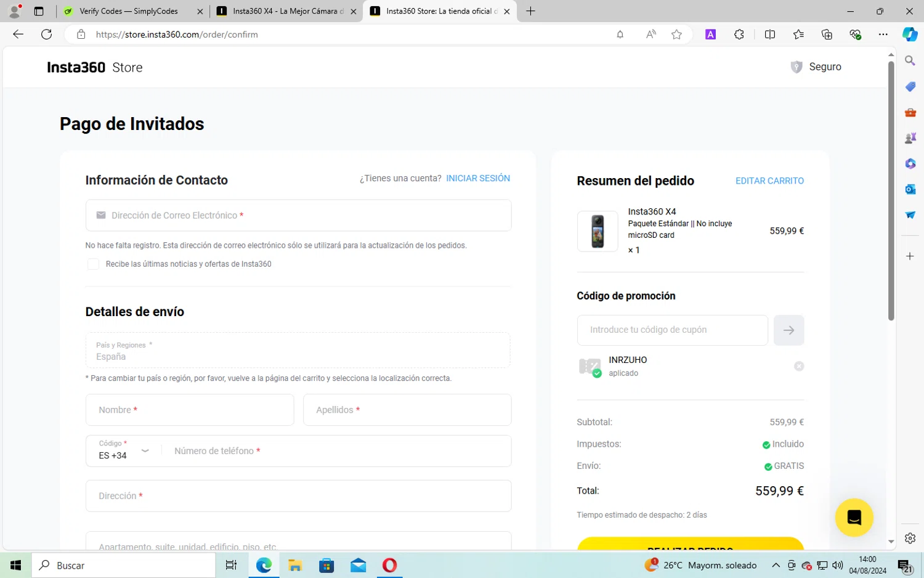Open the Extensions puzzle icon
The height and width of the screenshot is (578, 924).
[739, 35]
